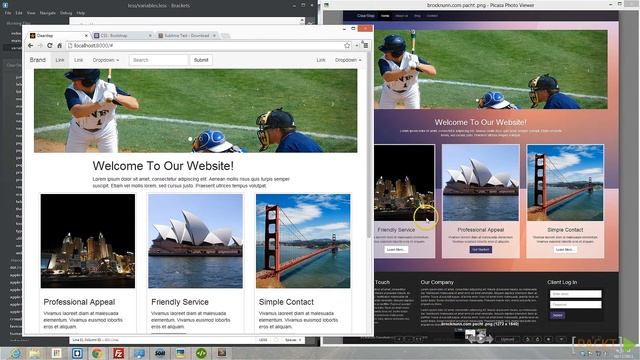Star the photo in Picasa viewer

549,339
